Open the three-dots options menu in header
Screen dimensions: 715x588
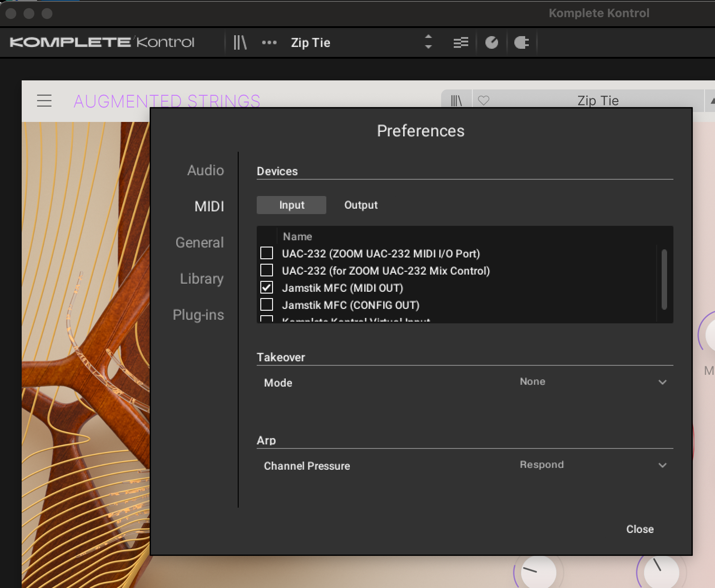coord(269,42)
